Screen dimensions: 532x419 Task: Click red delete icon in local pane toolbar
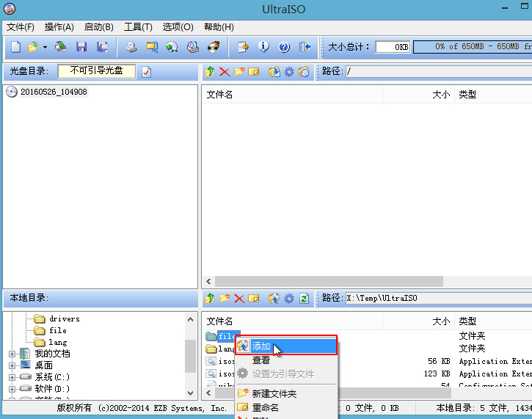[x=239, y=299]
